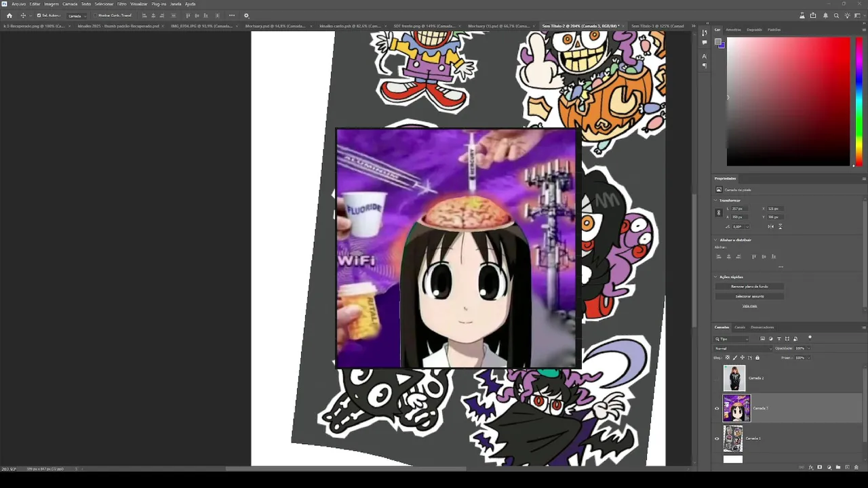Click the new adjustment layer icon
868x488 pixels.
[x=829, y=467]
